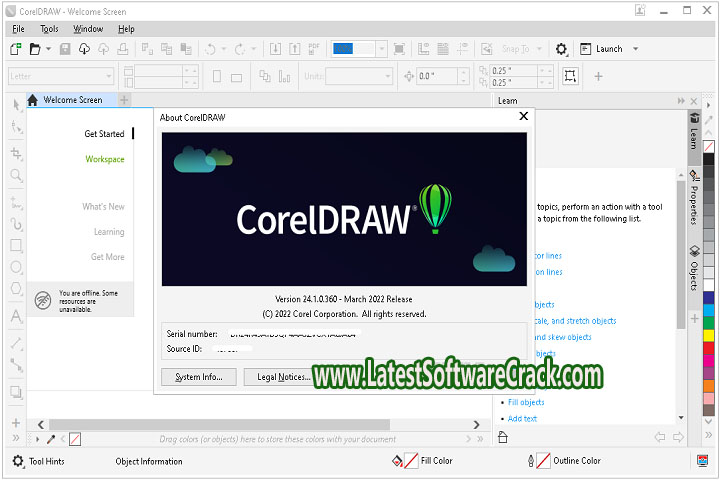Pick the red color swatch in palette

(x=709, y=348)
